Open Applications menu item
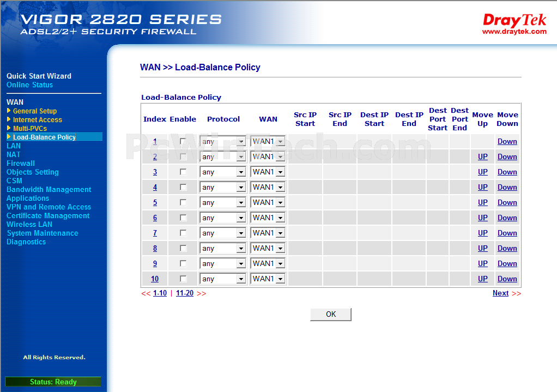Image resolution: width=557 pixels, height=392 pixels. tap(28, 198)
